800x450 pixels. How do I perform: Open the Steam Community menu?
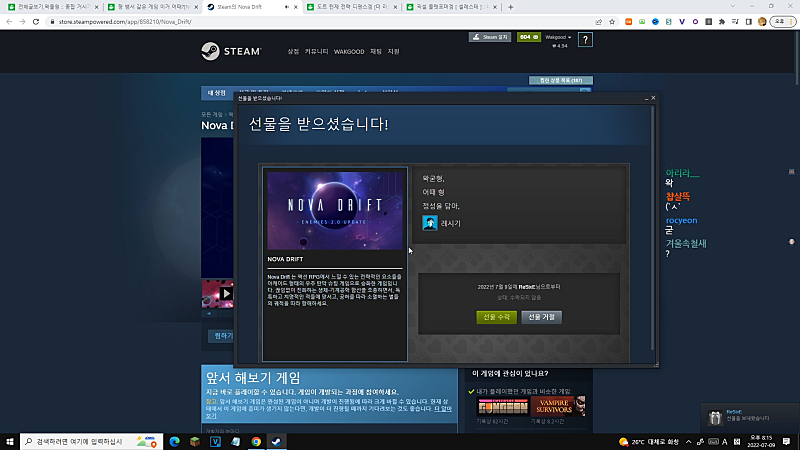[x=316, y=52]
